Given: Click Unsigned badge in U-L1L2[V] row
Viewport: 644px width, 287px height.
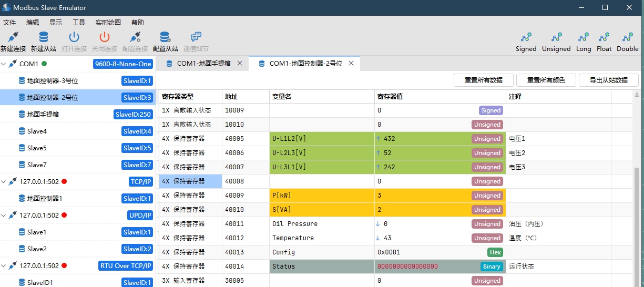Looking at the screenshot, I should coord(487,139).
